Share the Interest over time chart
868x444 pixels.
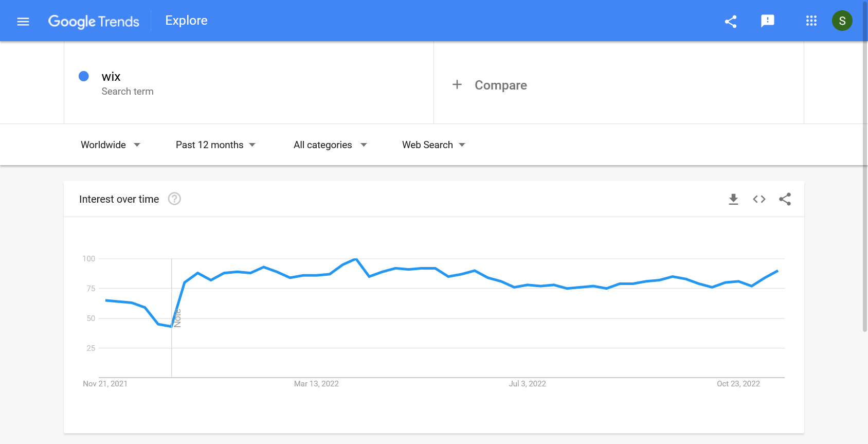tap(785, 199)
